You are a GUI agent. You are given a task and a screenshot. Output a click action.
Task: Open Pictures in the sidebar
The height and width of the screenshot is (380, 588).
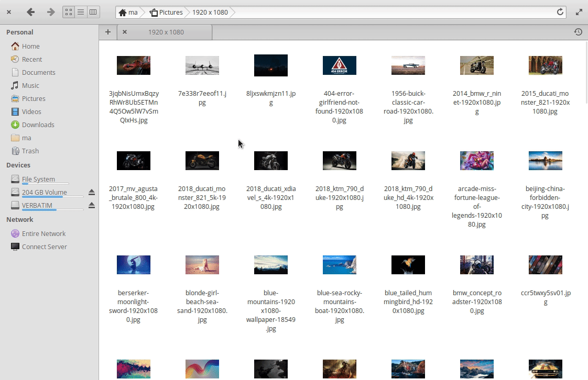point(28,99)
